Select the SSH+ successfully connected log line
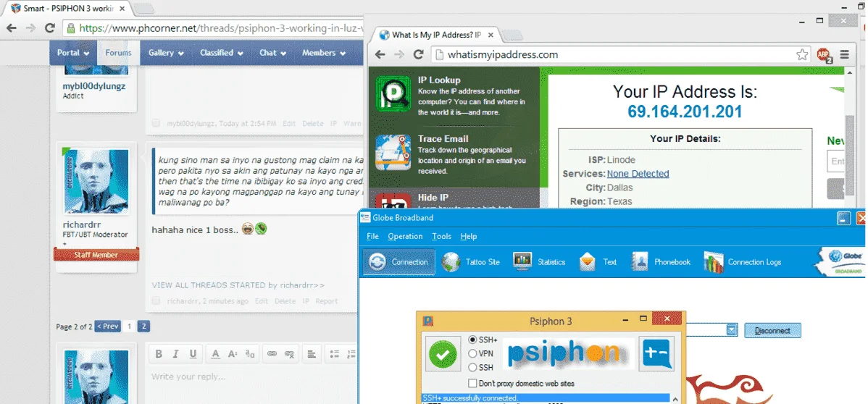Viewport: 868px width, 404px height. pos(546,398)
